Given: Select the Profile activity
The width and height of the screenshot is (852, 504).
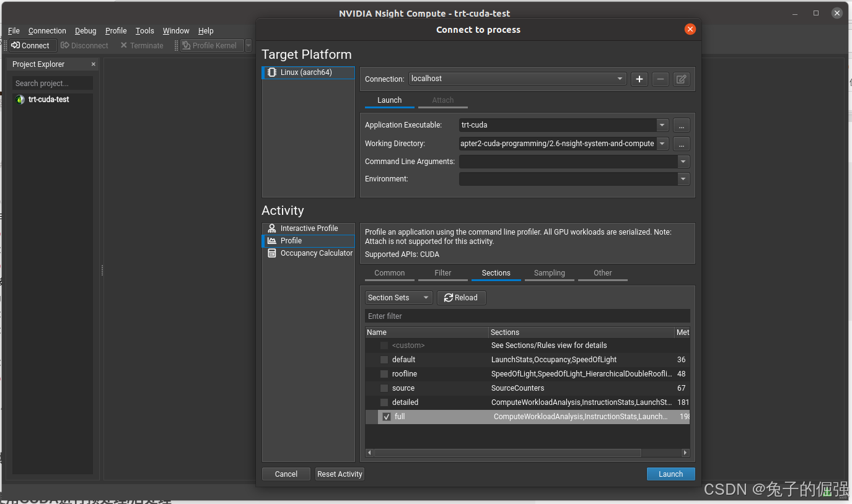Looking at the screenshot, I should click(308, 241).
